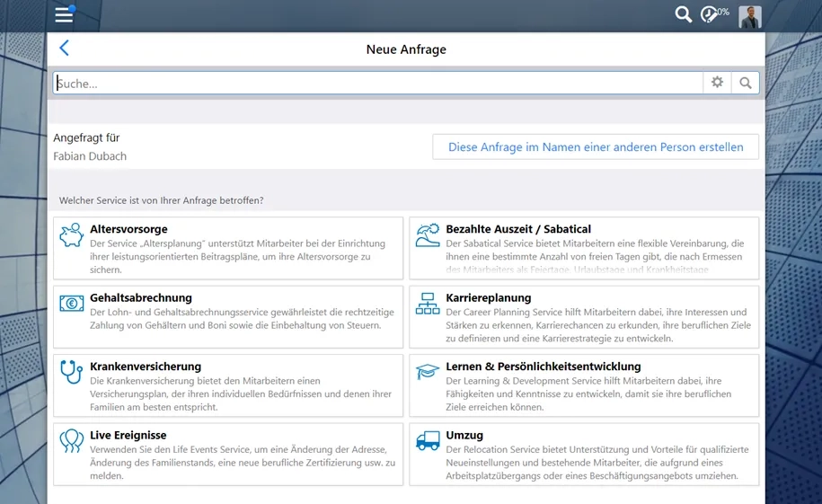Viewport: 822px width, 504px height.
Task: Click the search field magnifier button
Action: point(745,83)
